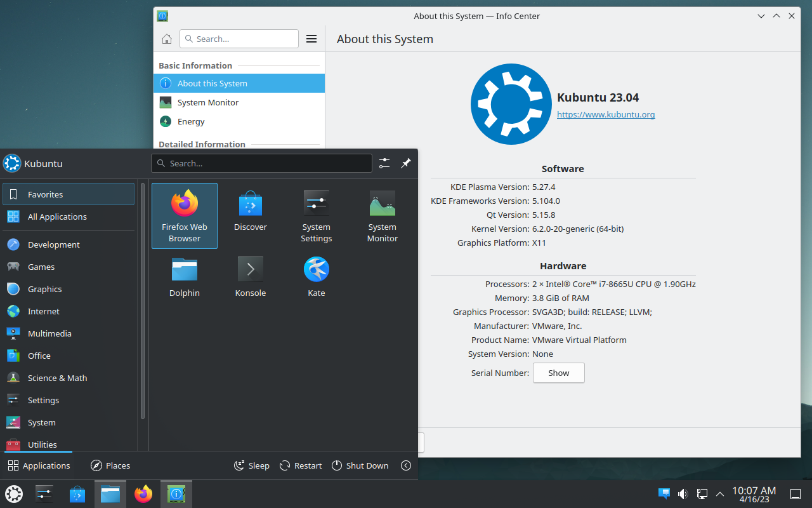
Task: Select the All Applications category
Action: (x=57, y=217)
